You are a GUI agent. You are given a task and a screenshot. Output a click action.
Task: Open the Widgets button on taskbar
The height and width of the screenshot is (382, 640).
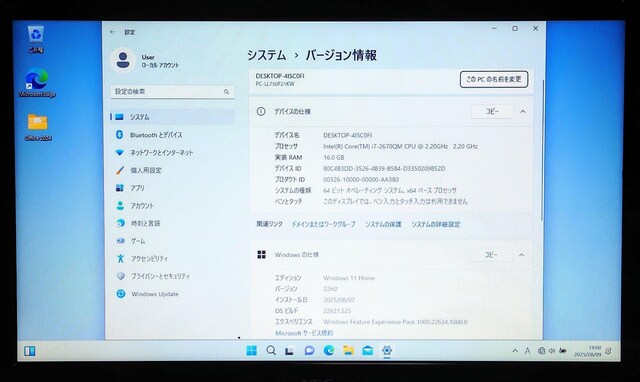29,351
